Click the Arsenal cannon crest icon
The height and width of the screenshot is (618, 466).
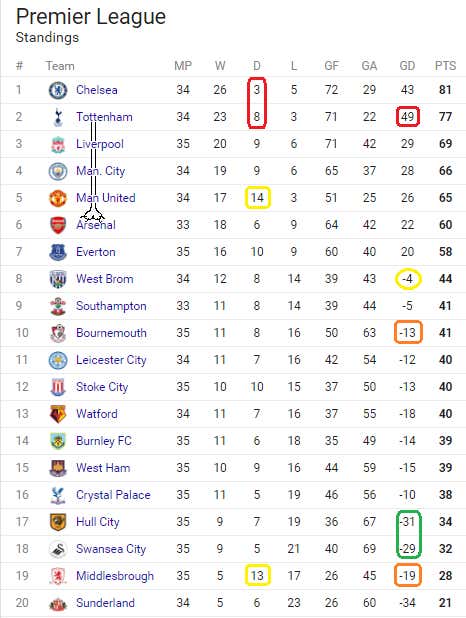pos(58,225)
